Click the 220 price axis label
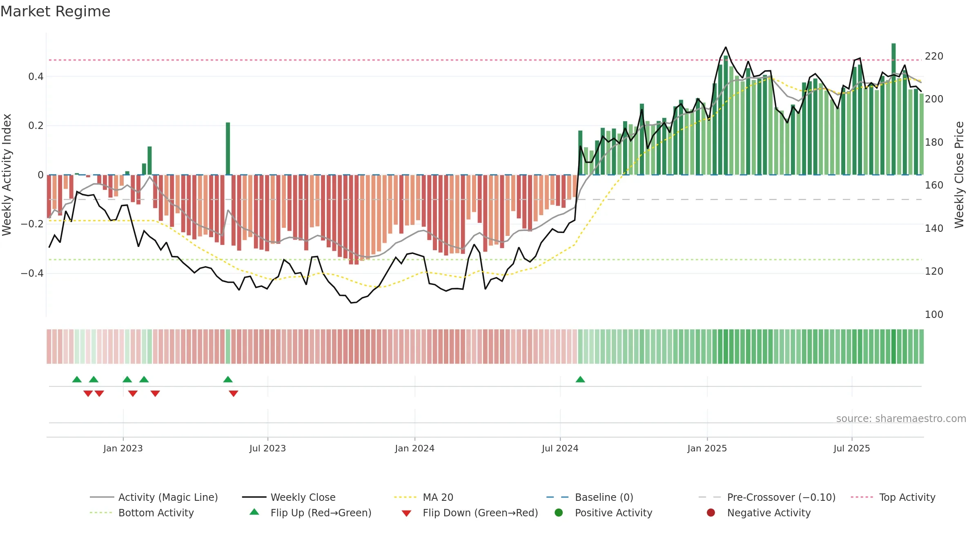980x551 pixels. [x=934, y=56]
